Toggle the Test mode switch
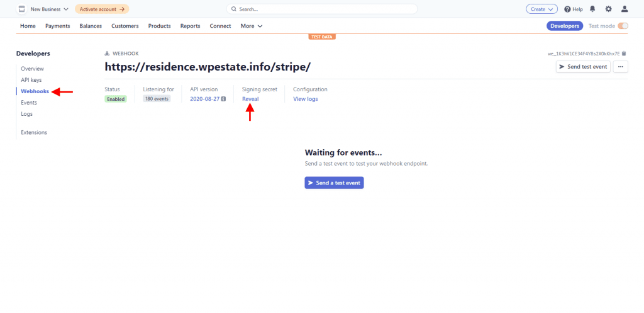Screen dimensions: 644x313 (x=623, y=26)
